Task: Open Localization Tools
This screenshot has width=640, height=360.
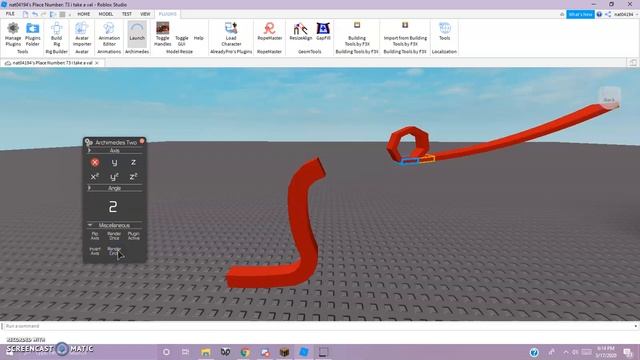Action: click(x=444, y=32)
